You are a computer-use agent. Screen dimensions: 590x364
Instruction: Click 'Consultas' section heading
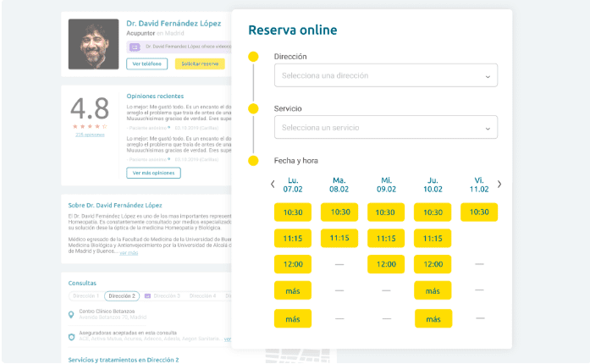(82, 283)
